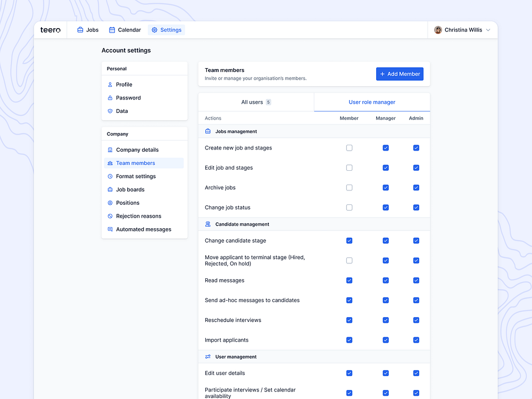
Task: Click the Jobs management section icon
Action: point(208,131)
